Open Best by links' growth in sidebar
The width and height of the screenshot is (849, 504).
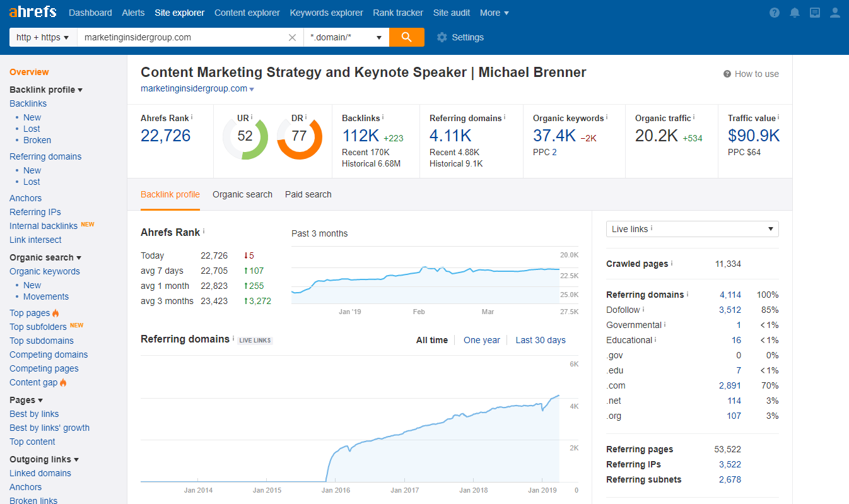tap(49, 428)
